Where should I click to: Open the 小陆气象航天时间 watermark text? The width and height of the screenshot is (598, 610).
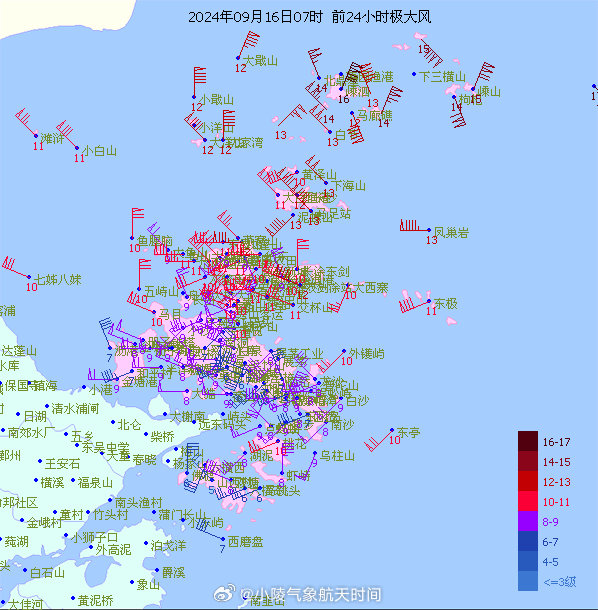pos(311,594)
